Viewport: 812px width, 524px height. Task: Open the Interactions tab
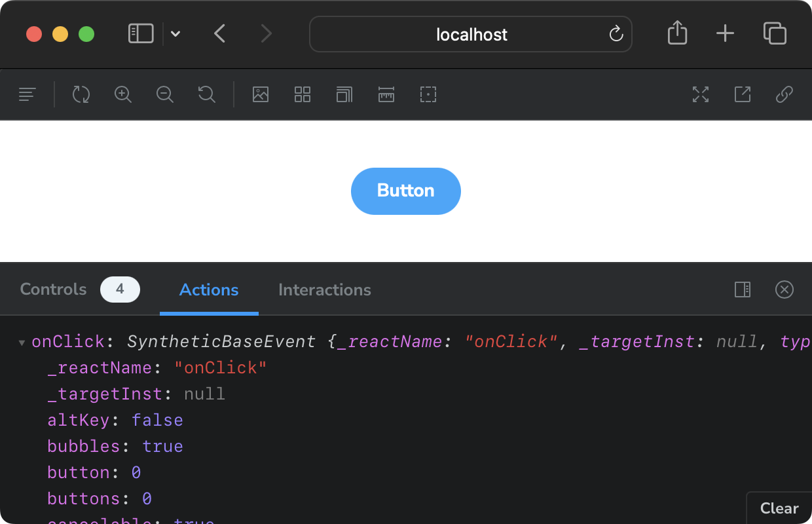pos(324,289)
